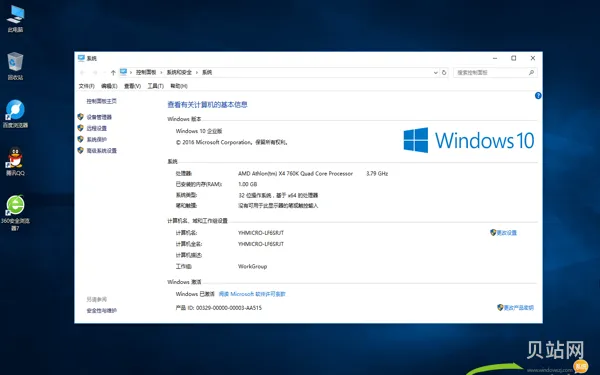Open 安全性和维护 under see also
Image resolution: width=600 pixels, height=375 pixels.
tap(101, 311)
